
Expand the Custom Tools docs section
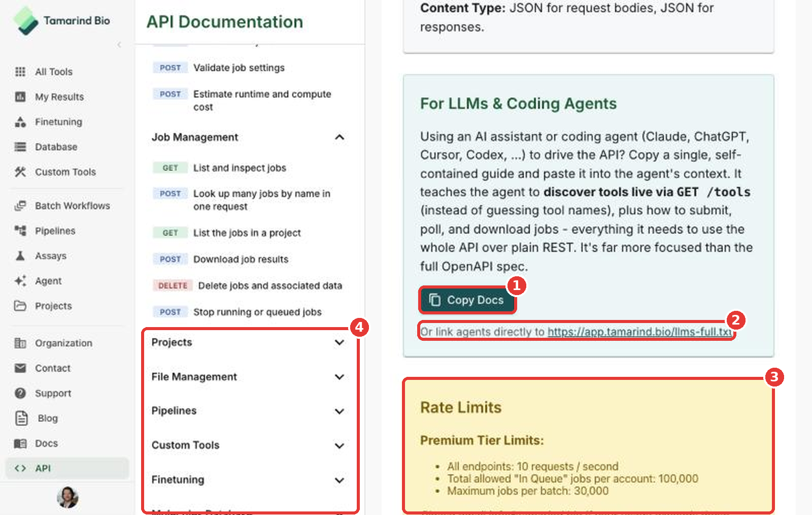(340, 445)
